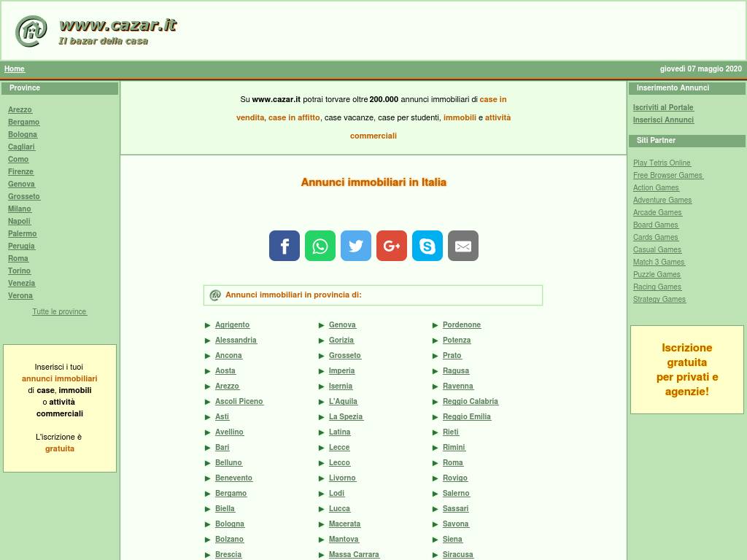Image resolution: width=747 pixels, height=560 pixels.
Task: Click the yellow annunci immobiliari promo box
Action: pos(60,408)
